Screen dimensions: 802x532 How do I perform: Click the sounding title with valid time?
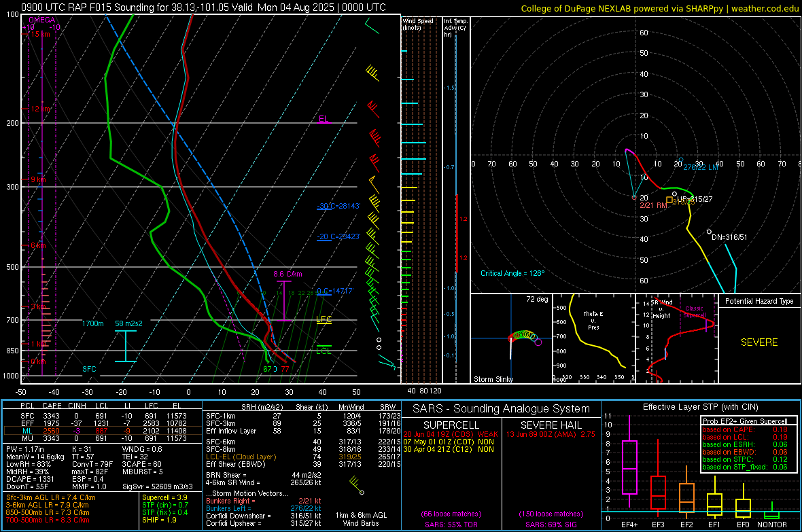[x=204, y=7]
